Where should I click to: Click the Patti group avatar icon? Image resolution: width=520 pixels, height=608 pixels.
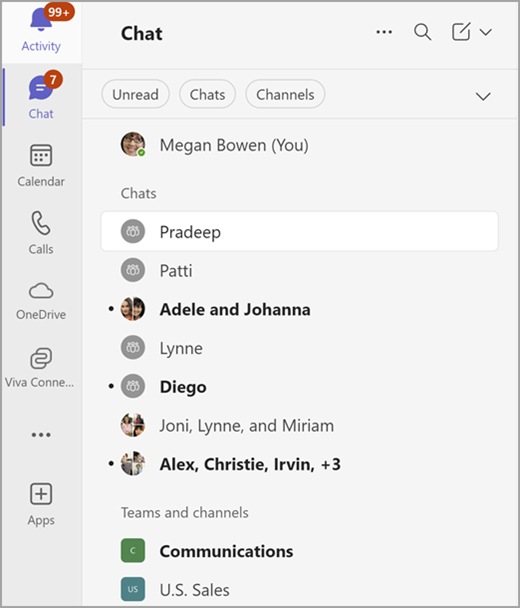[x=133, y=270]
